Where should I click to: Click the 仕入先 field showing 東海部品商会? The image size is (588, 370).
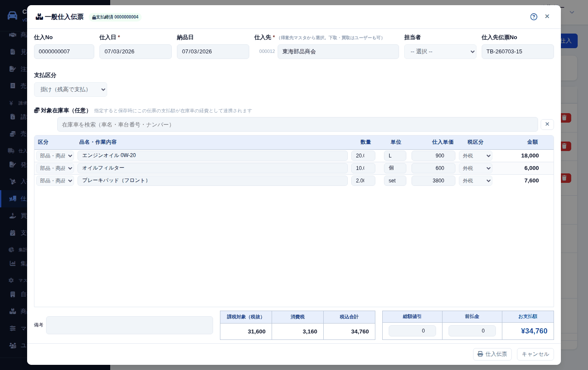click(x=338, y=52)
